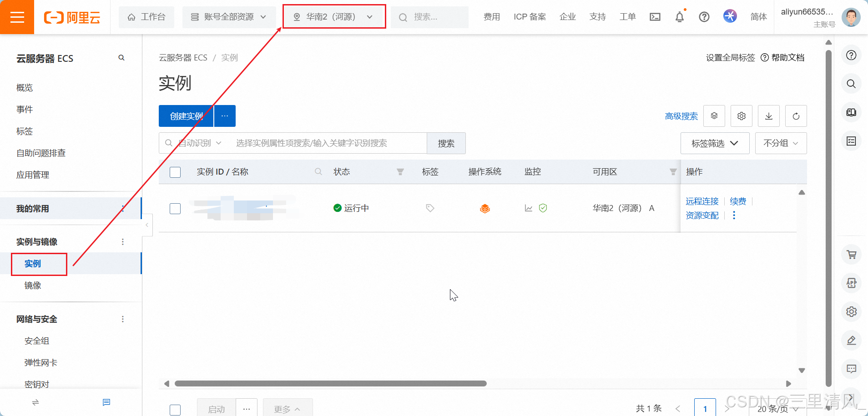Open the orange hamburger main menu

(x=17, y=17)
